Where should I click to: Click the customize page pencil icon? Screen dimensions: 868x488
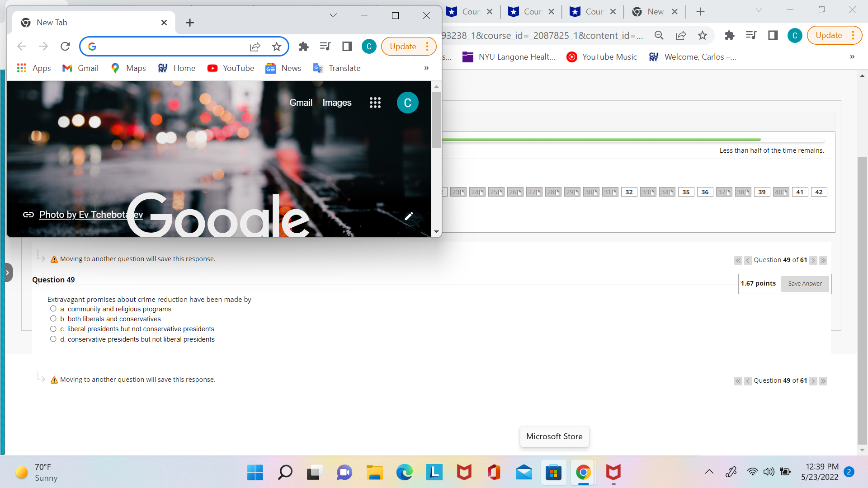(x=409, y=216)
